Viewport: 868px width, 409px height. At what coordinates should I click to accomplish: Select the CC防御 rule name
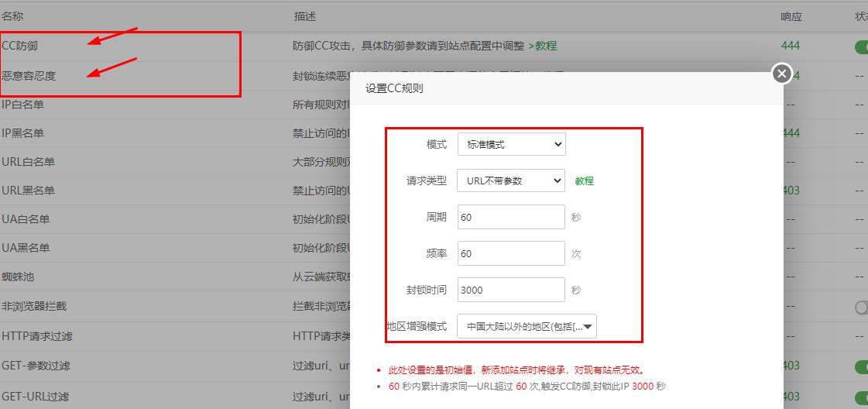20,46
